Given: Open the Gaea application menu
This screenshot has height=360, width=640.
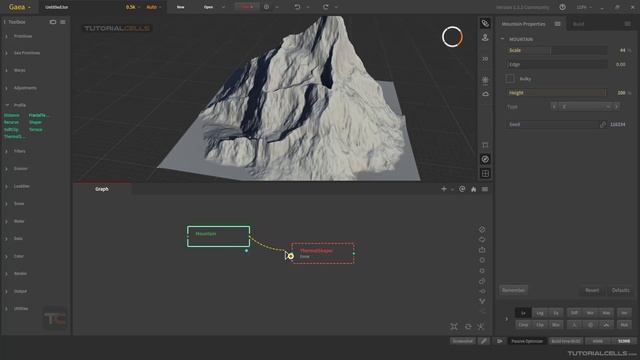Looking at the screenshot, I should click(20, 7).
